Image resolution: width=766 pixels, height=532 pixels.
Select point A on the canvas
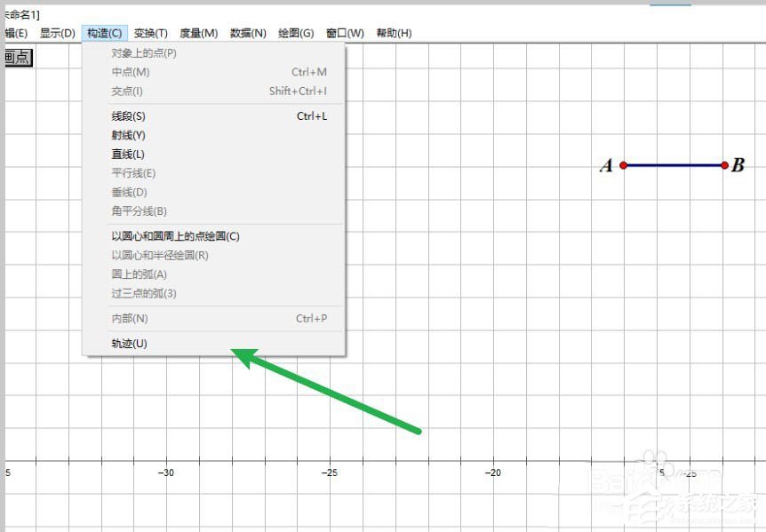tap(625, 164)
